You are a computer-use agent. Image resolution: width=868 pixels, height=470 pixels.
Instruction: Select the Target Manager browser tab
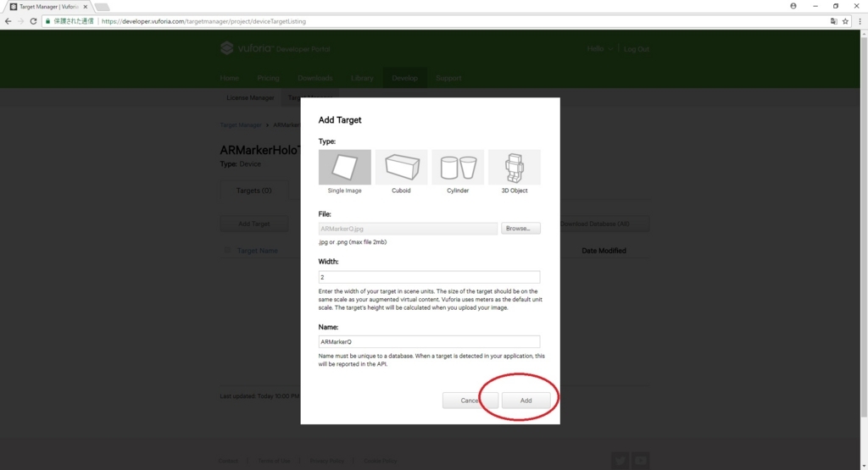click(47, 7)
